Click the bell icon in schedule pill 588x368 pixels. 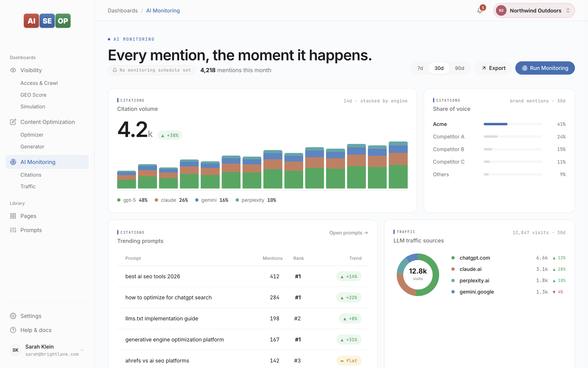(115, 70)
